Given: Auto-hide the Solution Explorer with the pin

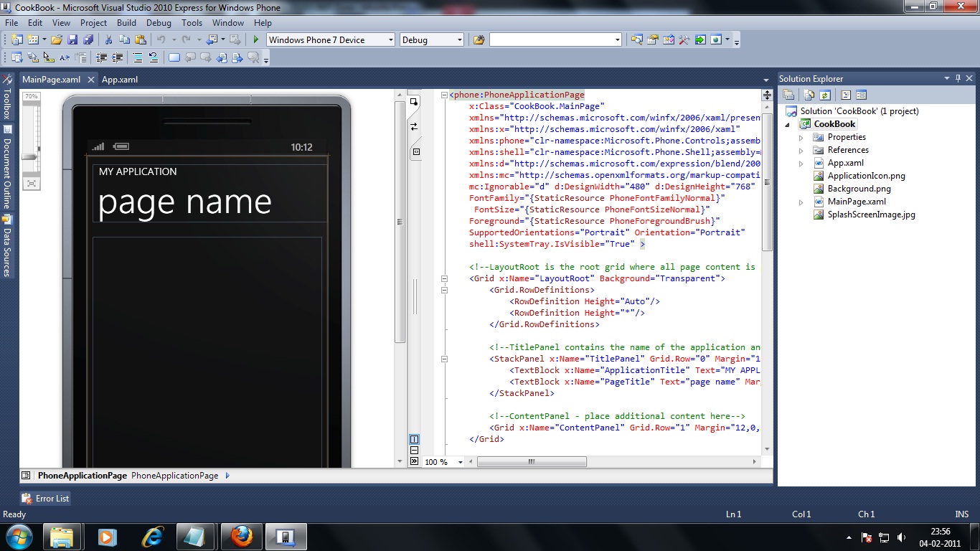Looking at the screenshot, I should coord(957,79).
